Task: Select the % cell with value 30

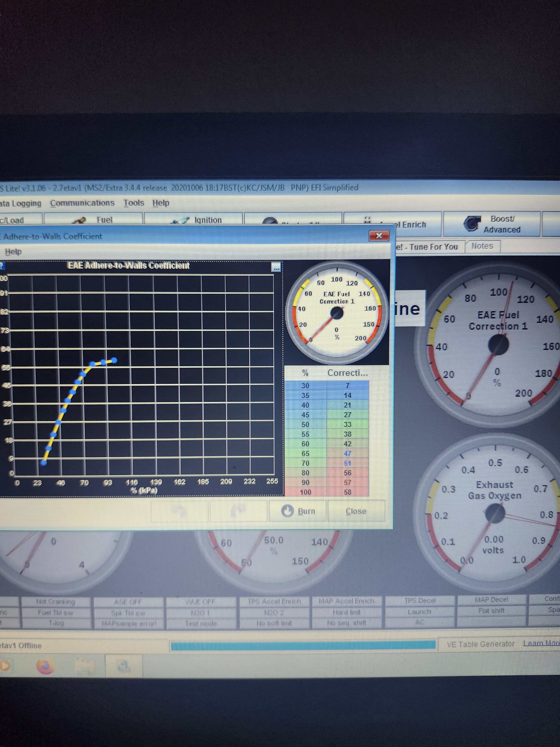Action: click(x=306, y=385)
